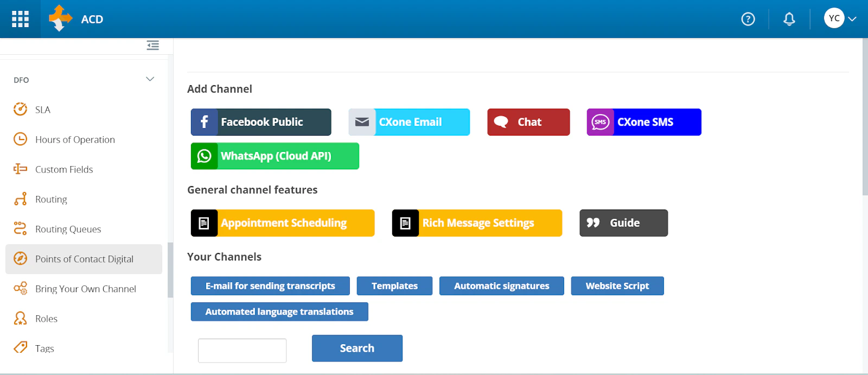868x375 pixels.
Task: Open Rich Message Settings
Action: 477,223
